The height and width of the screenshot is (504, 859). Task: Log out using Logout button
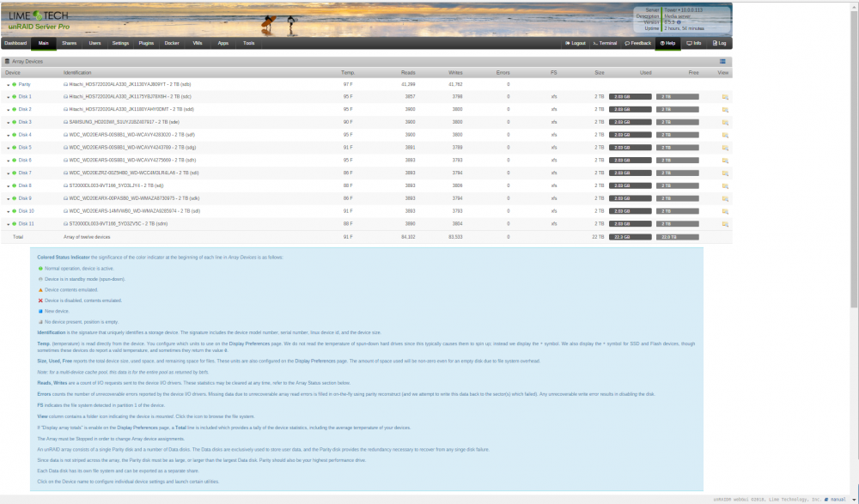(x=576, y=43)
